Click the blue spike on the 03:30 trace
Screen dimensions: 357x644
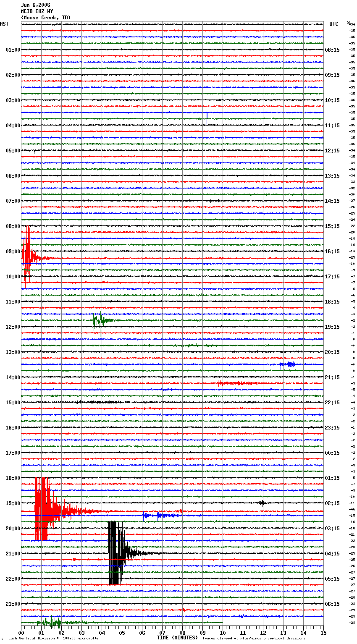pos(207,118)
